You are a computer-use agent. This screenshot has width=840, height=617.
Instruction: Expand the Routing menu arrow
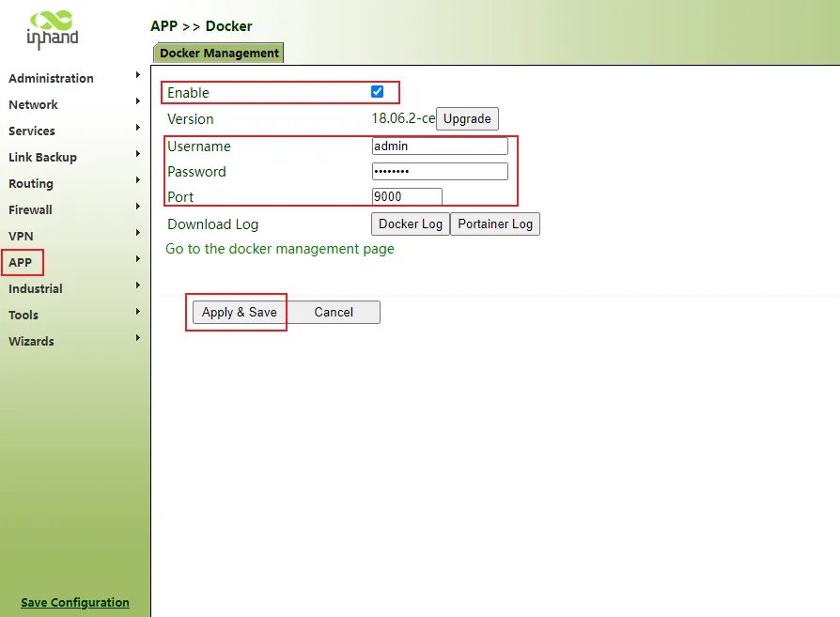pyautogui.click(x=138, y=180)
